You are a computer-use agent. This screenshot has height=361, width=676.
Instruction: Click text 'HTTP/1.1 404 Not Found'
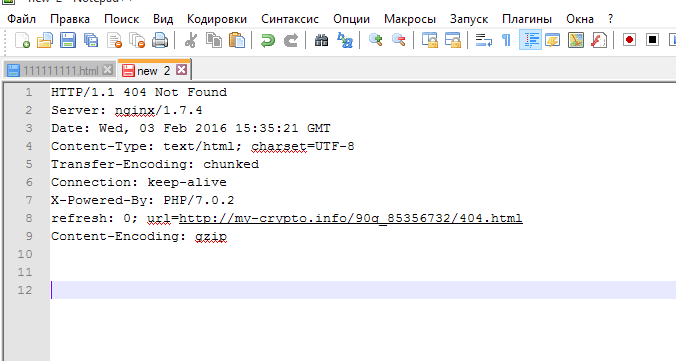coord(139,92)
